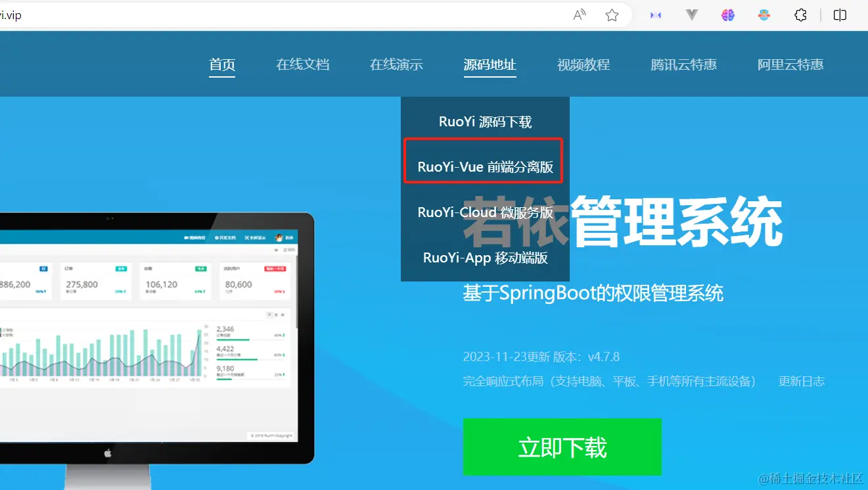Go to the 首页 navigation tab

click(x=222, y=64)
